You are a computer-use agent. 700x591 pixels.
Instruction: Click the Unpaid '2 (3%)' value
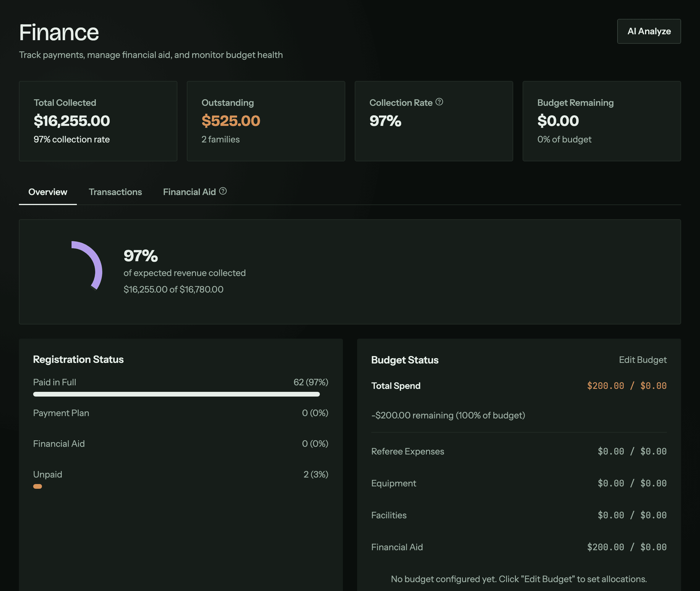point(316,474)
